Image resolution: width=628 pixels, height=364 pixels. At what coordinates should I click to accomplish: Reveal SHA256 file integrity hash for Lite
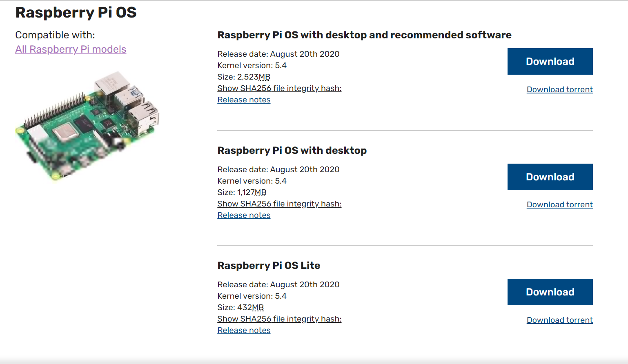[x=279, y=319]
